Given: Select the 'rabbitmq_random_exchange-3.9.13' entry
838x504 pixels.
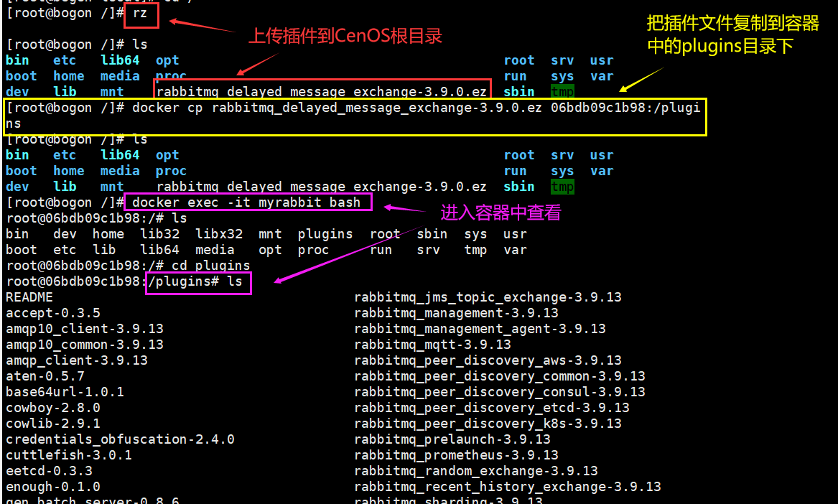Looking at the screenshot, I should tap(476, 471).
